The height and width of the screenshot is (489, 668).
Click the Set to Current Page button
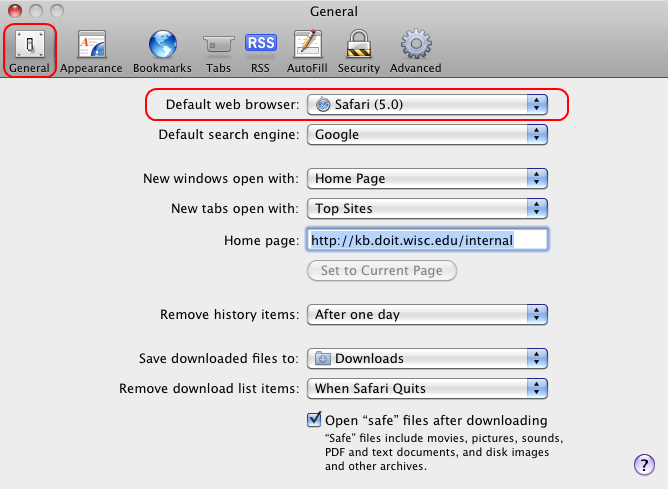pos(382,270)
